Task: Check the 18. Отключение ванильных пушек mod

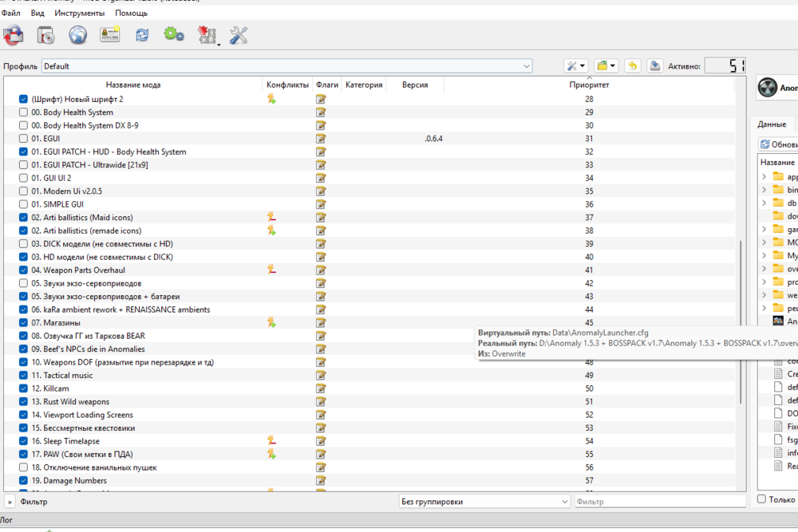Action: click(x=23, y=467)
